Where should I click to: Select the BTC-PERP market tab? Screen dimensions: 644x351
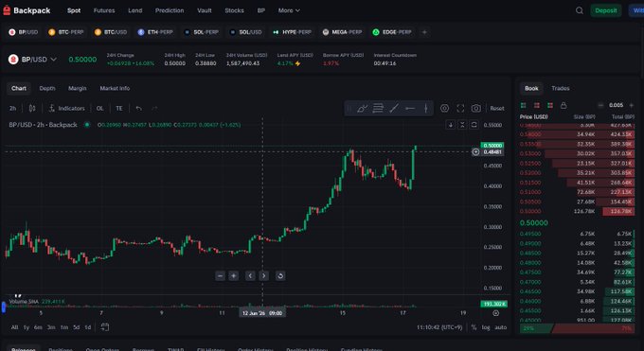[x=66, y=32]
